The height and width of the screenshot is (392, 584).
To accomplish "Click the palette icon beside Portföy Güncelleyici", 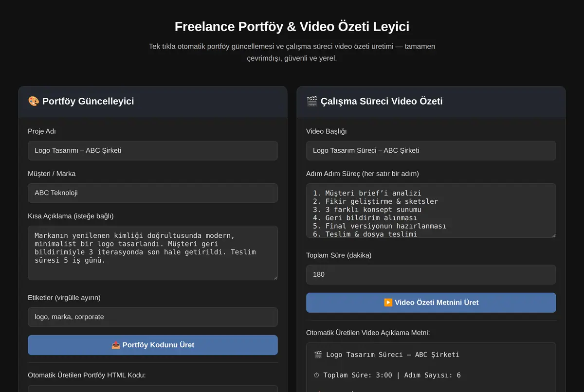I will 34,101.
